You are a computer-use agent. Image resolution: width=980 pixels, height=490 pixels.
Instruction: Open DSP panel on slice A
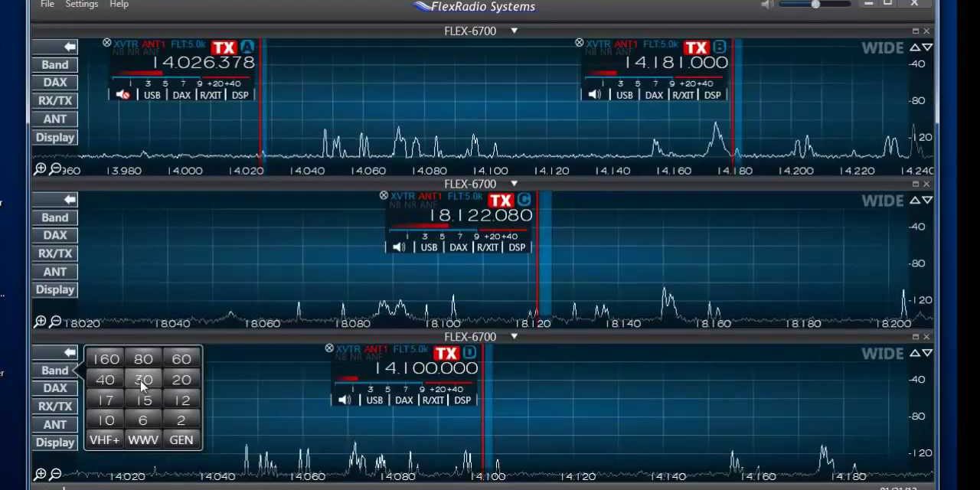click(240, 95)
